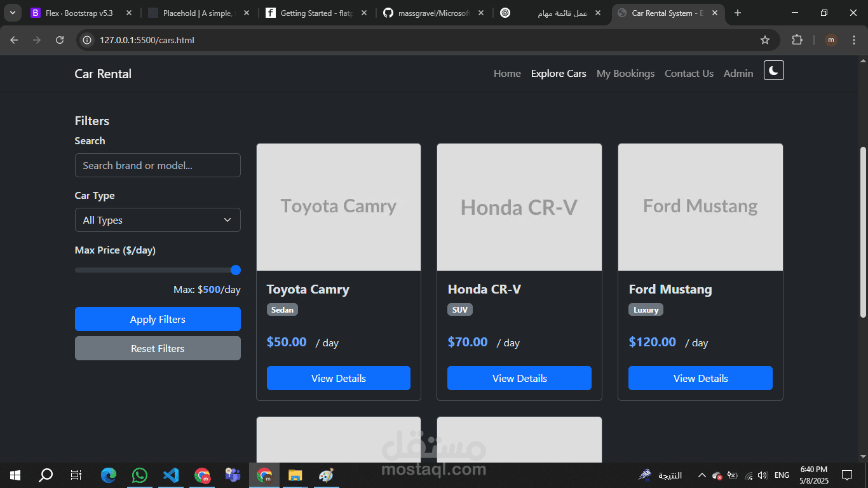Click Toyota Camry placeholder image

[339, 207]
